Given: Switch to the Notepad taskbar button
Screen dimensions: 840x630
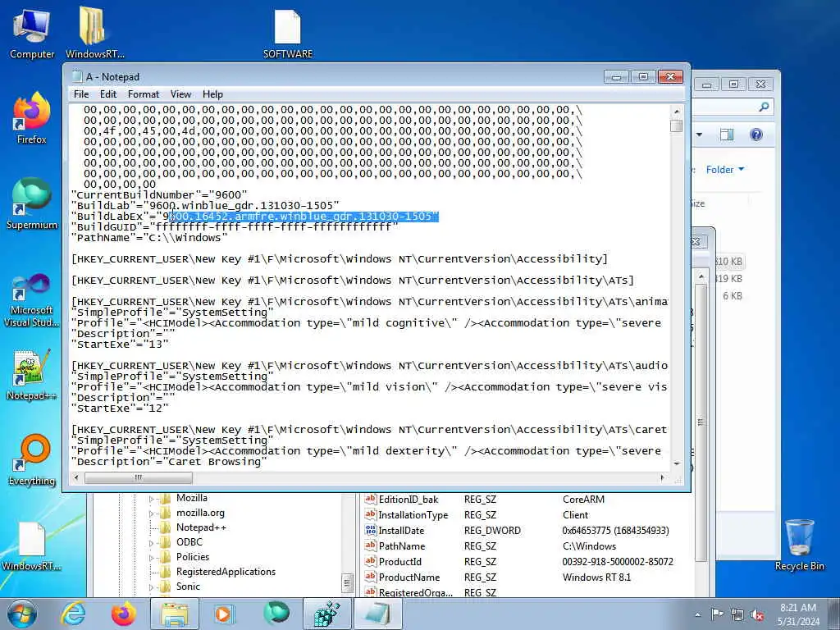Looking at the screenshot, I should tap(378, 614).
